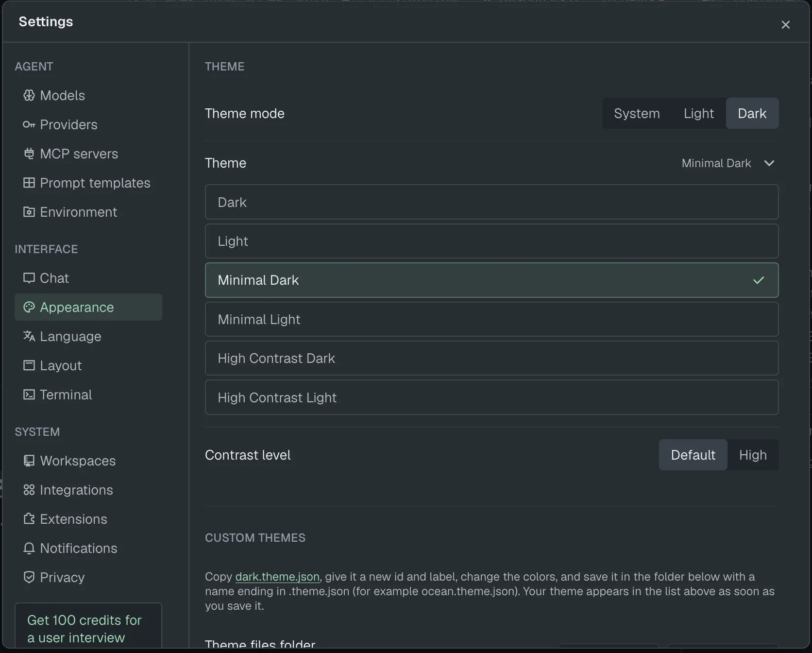Set contrast level to High
Screen dimensions: 812x653
pyautogui.click(x=753, y=455)
